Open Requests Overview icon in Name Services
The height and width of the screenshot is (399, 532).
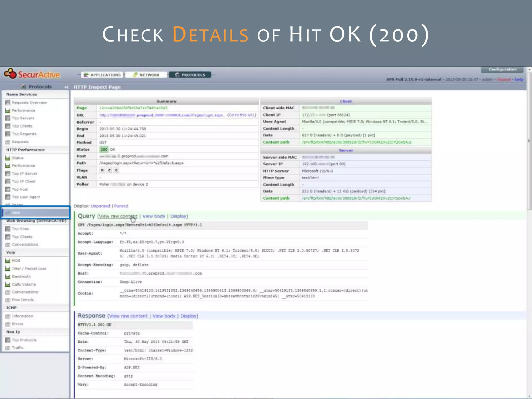(x=8, y=103)
